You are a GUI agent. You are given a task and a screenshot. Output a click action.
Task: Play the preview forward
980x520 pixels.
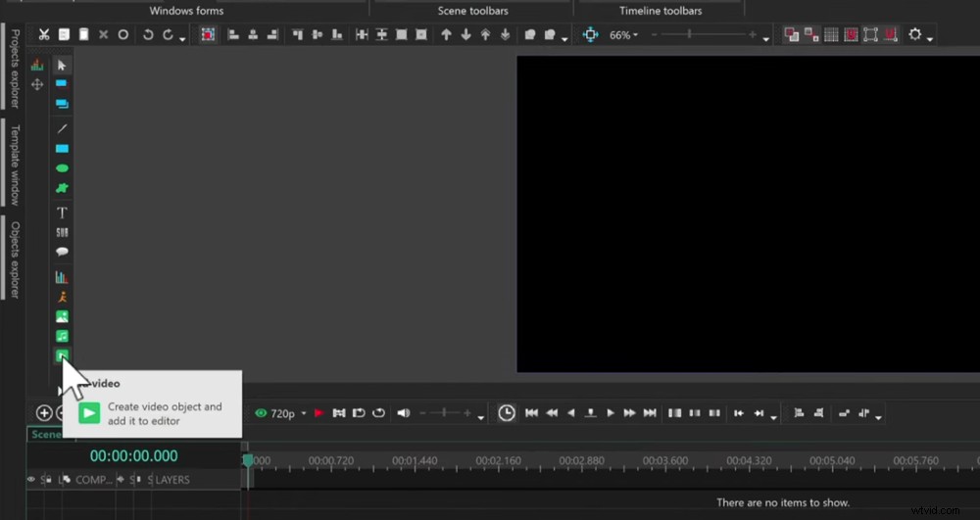pyautogui.click(x=611, y=413)
